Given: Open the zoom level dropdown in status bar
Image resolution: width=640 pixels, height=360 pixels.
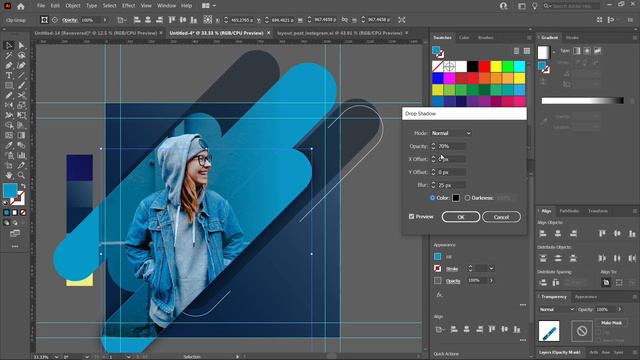Looking at the screenshot, I should tap(56, 357).
